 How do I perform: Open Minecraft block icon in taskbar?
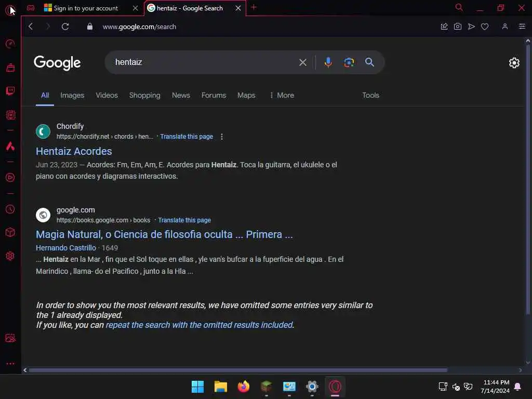[x=267, y=387]
